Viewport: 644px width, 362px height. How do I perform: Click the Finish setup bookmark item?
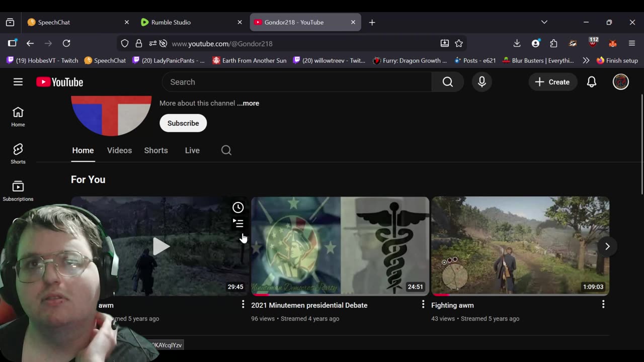[617, 60]
